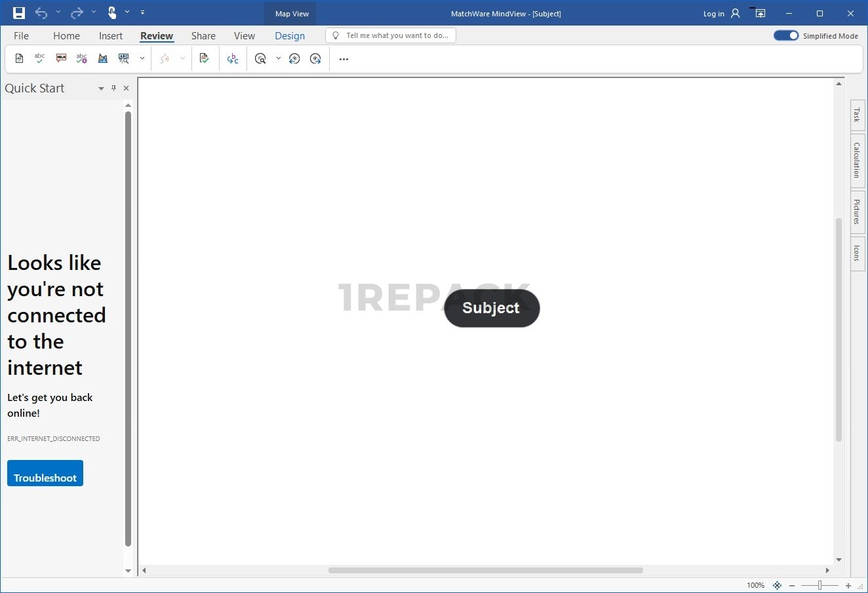Click the document with checkmark icon

coord(205,59)
